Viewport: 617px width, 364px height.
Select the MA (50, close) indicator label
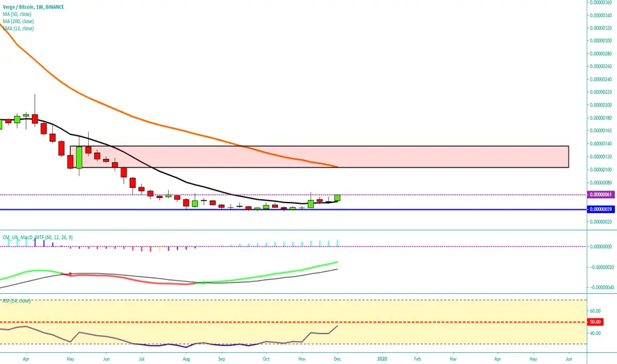tap(17, 14)
